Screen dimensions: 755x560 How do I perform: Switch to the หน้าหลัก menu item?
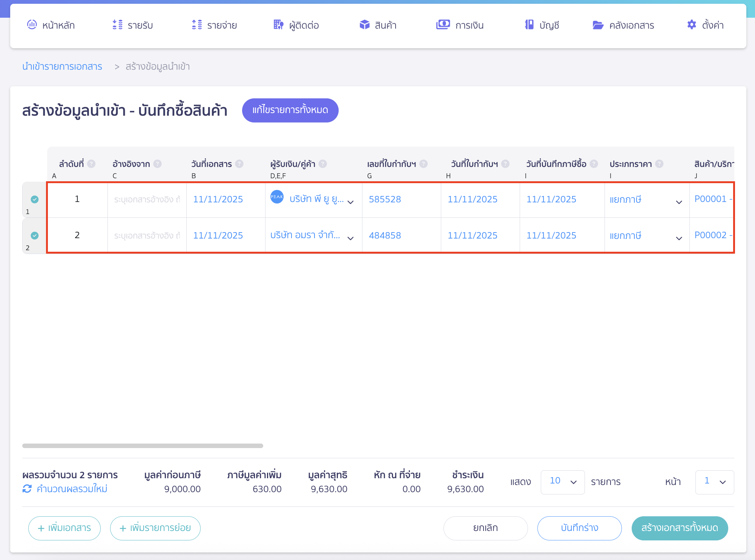tap(51, 25)
